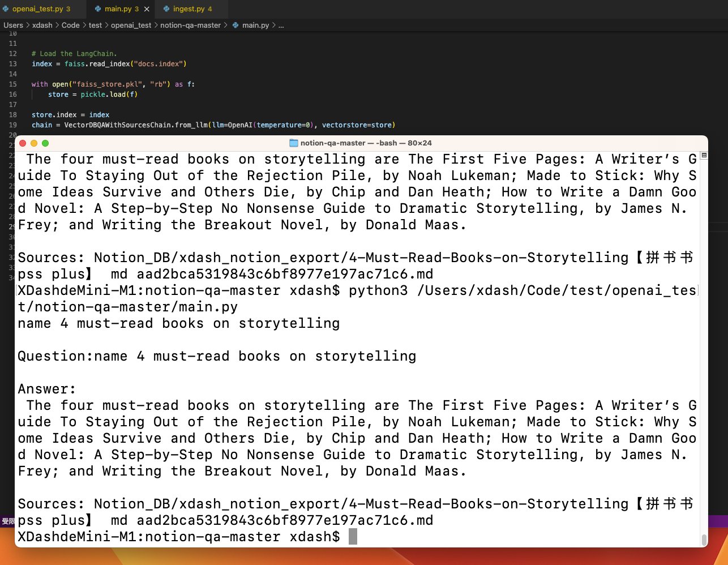Click the Terminal vertical scrollbar thumb

tap(704, 540)
